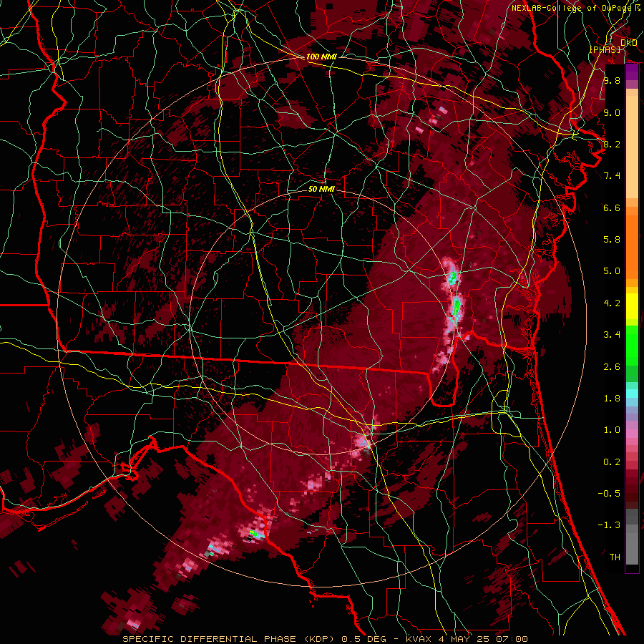This screenshot has height=644, width=644.
Task: Click the 8.2 value on the scale
Action: click(x=612, y=144)
